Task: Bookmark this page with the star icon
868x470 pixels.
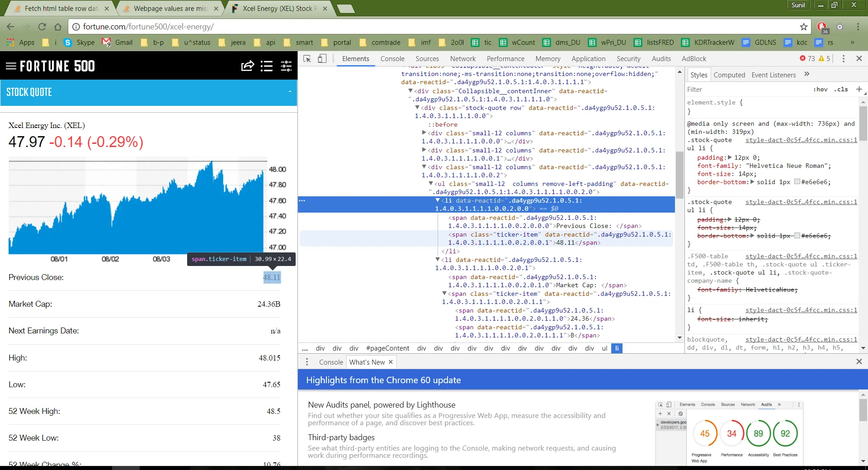Action: click(x=803, y=27)
